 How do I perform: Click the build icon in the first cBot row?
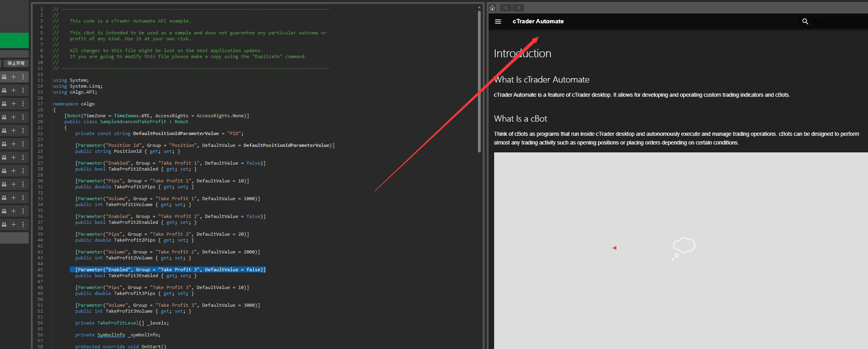pos(4,77)
